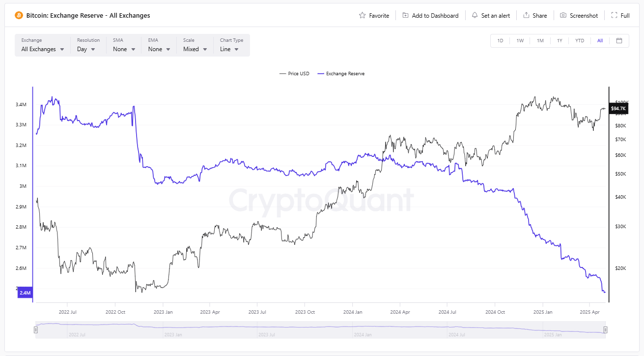Take a chart screenshot with the camera button
This screenshot has width=644, height=356.
click(x=579, y=15)
